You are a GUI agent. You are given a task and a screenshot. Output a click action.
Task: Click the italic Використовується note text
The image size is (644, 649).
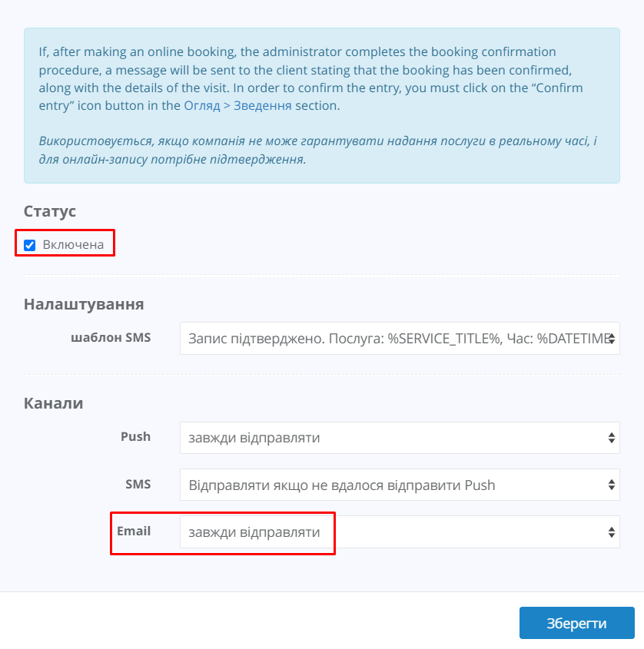[x=317, y=150]
